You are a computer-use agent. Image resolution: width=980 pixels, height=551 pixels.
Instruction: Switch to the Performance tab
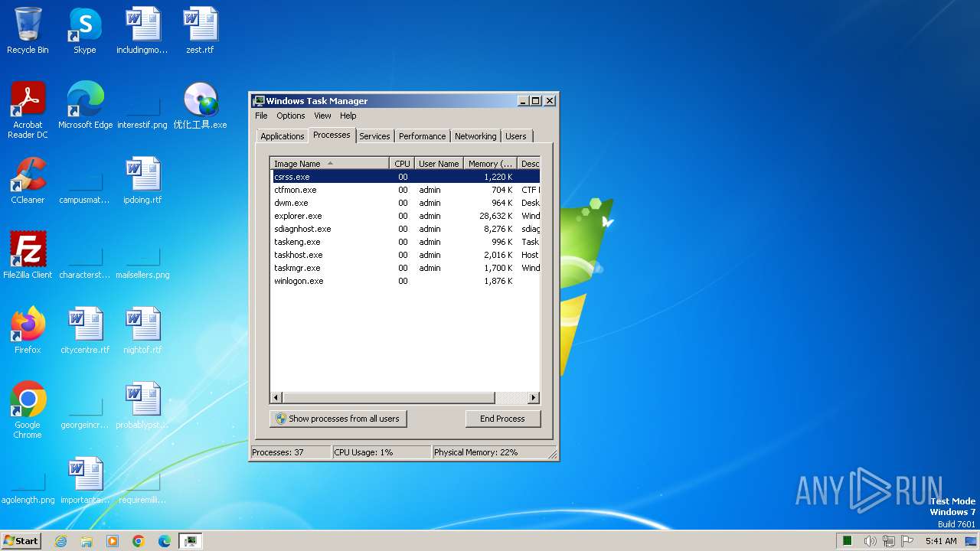(x=422, y=136)
